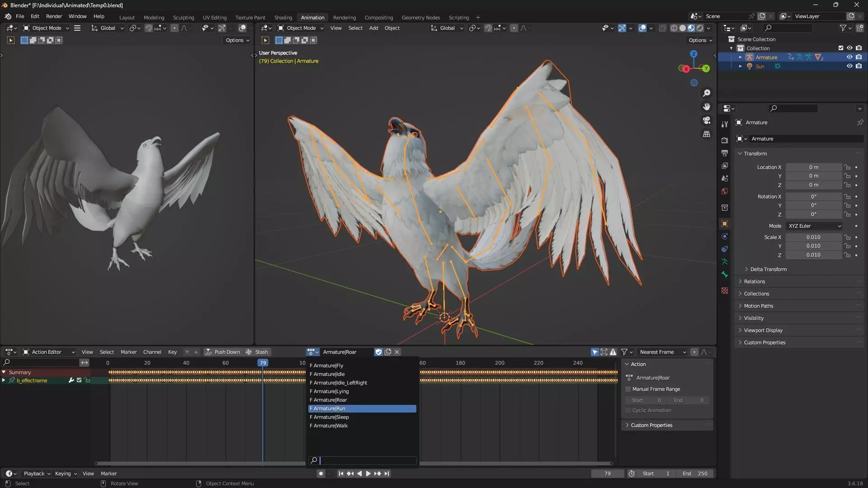868x488 pixels.
Task: Hide the Armature in the outliner
Action: pyautogui.click(x=849, y=57)
